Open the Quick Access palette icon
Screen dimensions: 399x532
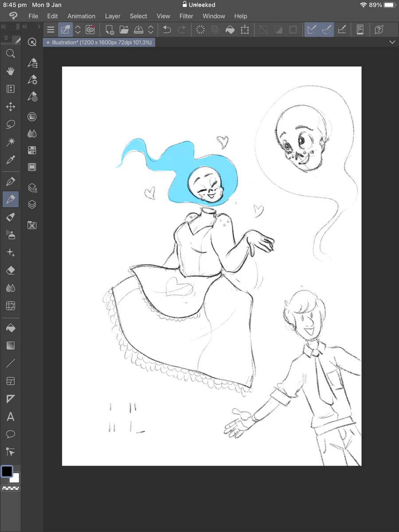32,42
